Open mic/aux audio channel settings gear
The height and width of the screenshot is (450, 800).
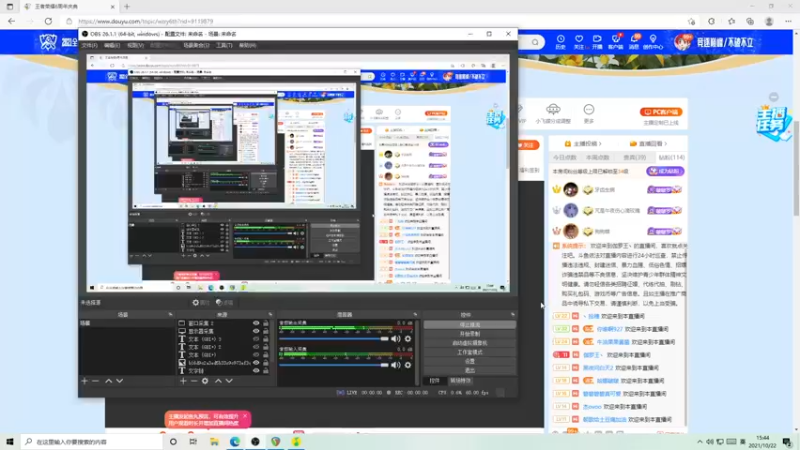[x=408, y=365]
